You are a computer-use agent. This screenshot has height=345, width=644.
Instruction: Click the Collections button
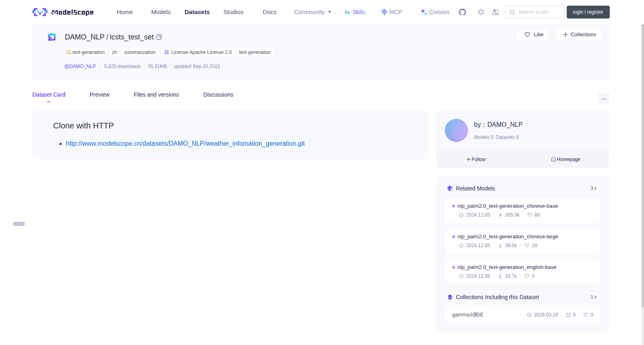579,35
